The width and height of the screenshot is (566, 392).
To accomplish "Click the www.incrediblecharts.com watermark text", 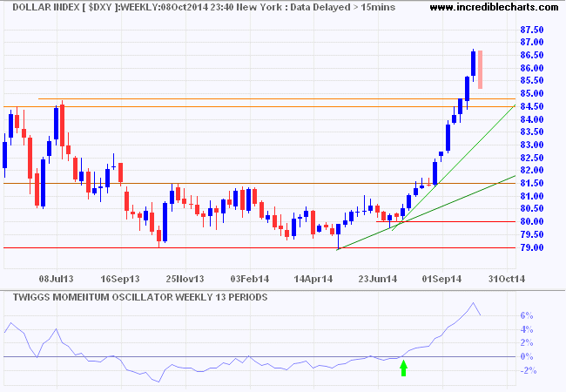I will 494,7.
